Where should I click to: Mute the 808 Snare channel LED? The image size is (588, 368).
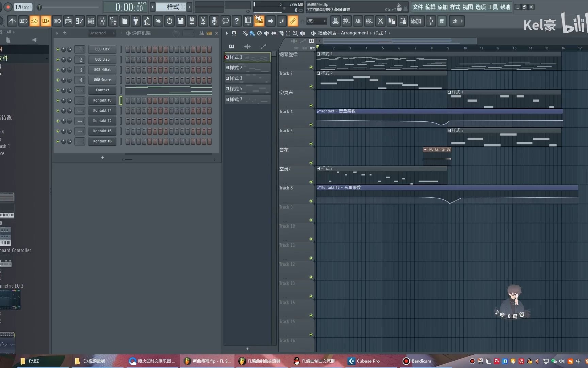point(58,80)
